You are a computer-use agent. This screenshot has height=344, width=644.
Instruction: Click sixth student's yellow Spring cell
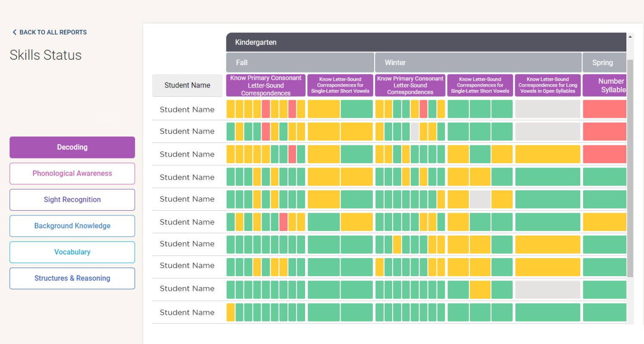[604, 222]
